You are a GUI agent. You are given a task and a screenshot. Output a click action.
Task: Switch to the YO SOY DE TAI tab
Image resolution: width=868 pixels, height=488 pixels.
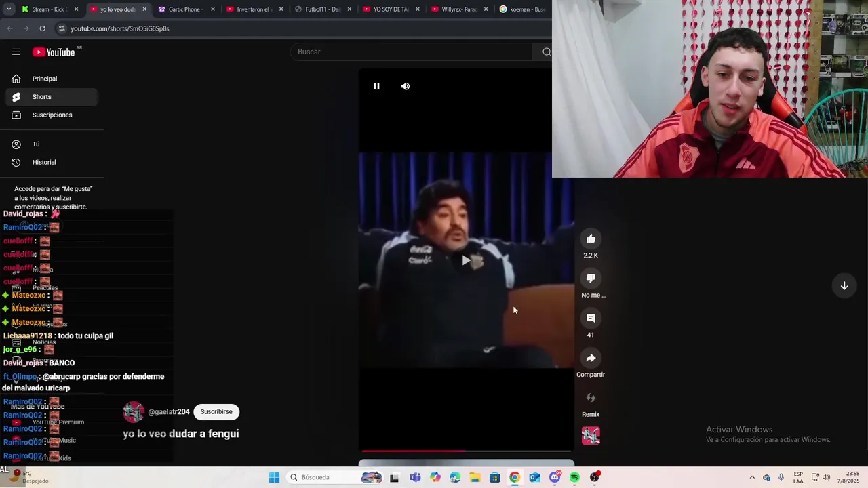[392, 9]
